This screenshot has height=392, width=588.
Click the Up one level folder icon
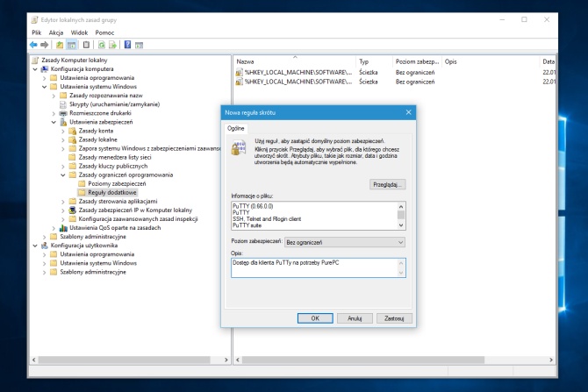coord(60,45)
